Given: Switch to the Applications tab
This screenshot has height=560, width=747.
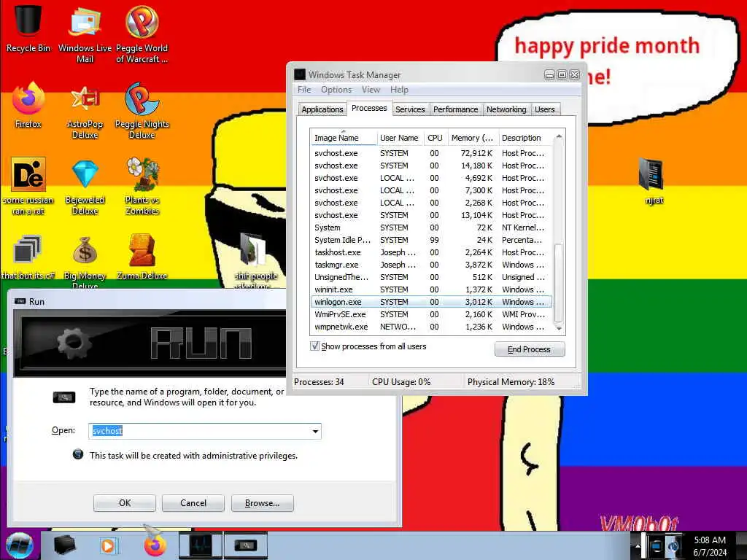Looking at the screenshot, I should [322, 109].
